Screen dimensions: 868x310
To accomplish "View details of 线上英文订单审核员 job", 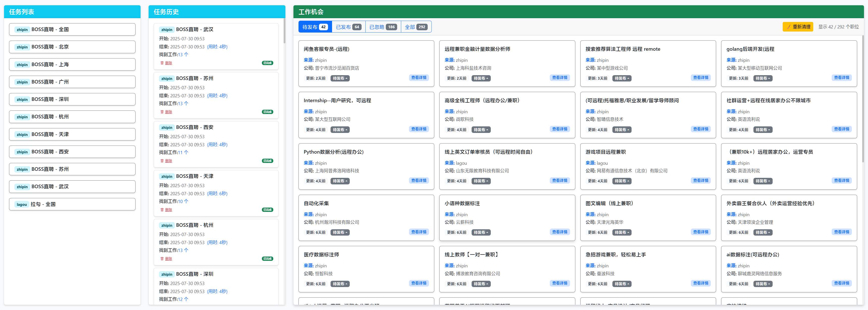I will point(560,181).
